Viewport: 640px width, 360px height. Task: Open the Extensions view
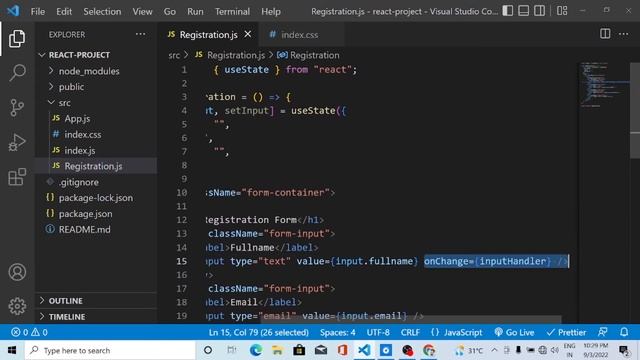(17, 177)
